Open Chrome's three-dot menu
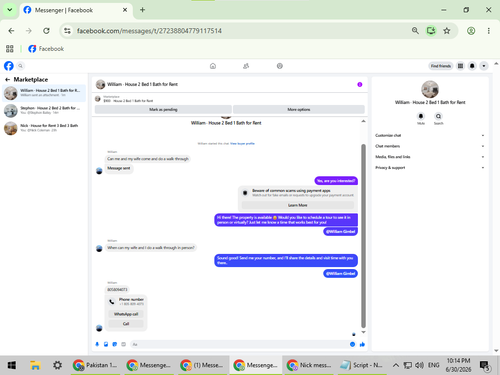The height and width of the screenshot is (375, 500). [x=489, y=31]
